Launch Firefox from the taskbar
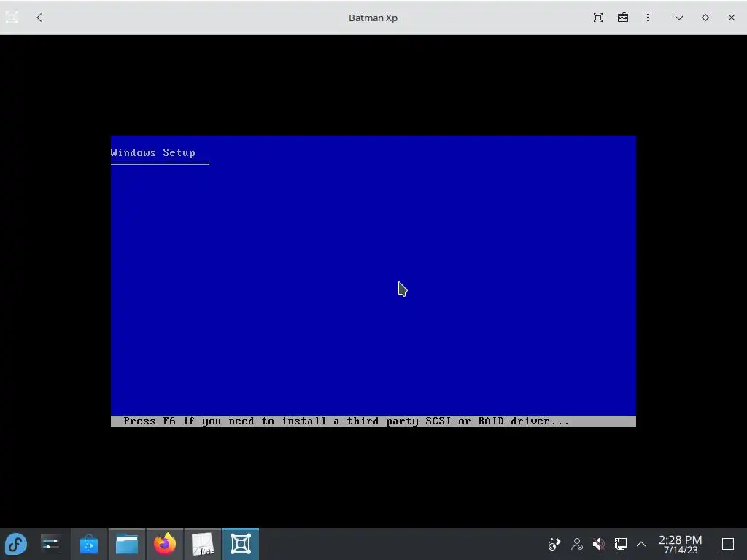 [165, 544]
